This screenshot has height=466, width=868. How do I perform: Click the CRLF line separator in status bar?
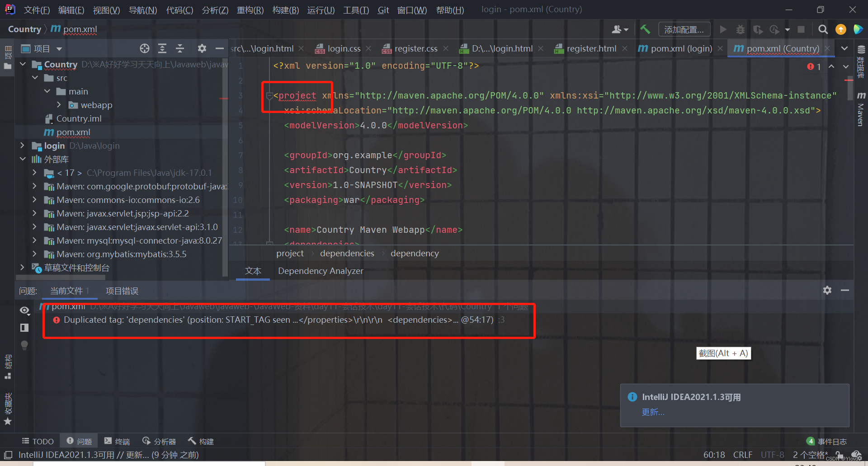click(x=743, y=455)
